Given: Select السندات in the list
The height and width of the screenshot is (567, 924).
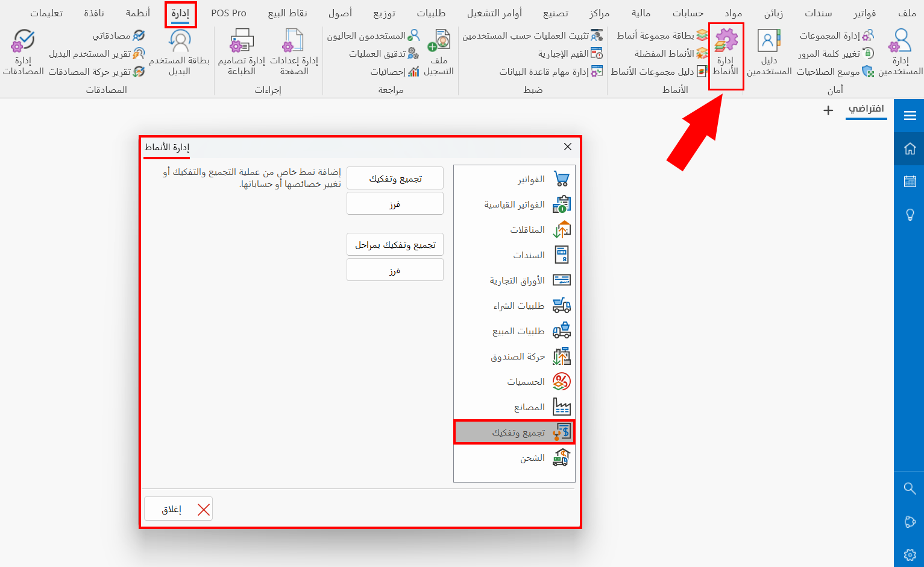Looking at the screenshot, I should coord(514,255).
